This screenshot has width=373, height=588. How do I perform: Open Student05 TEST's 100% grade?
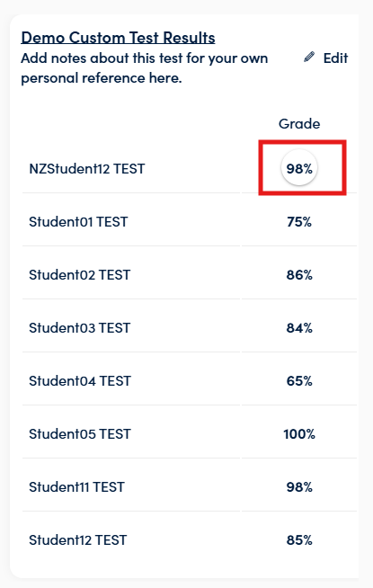coord(299,434)
